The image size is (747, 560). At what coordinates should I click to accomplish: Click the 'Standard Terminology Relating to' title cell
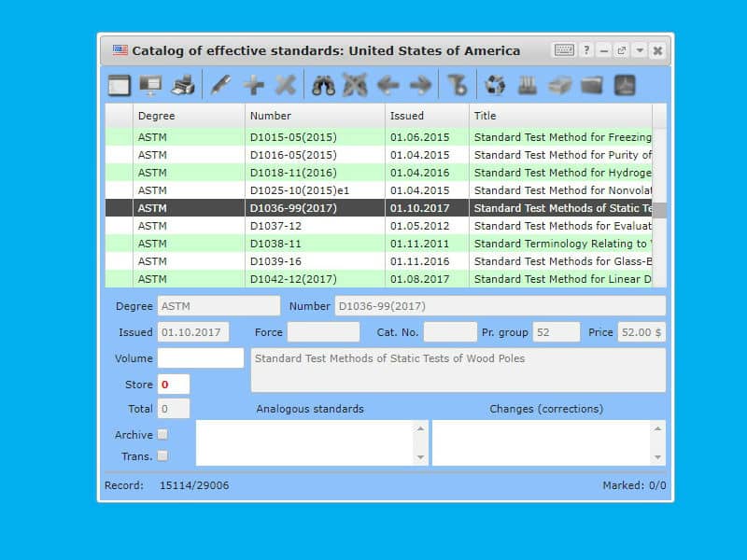(561, 244)
